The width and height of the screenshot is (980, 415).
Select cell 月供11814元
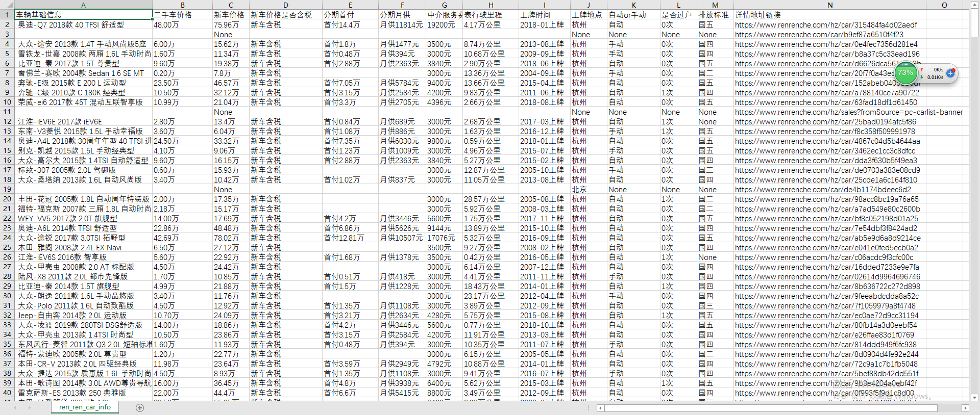point(402,24)
